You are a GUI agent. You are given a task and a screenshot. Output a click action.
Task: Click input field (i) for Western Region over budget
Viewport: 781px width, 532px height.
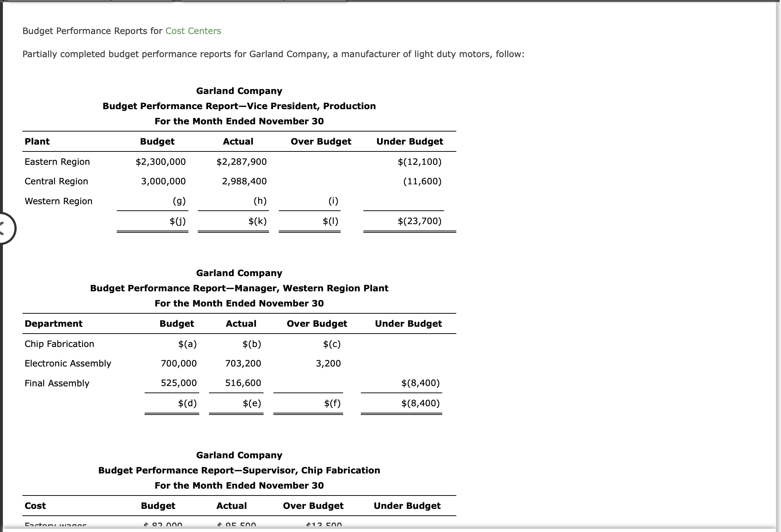(333, 201)
